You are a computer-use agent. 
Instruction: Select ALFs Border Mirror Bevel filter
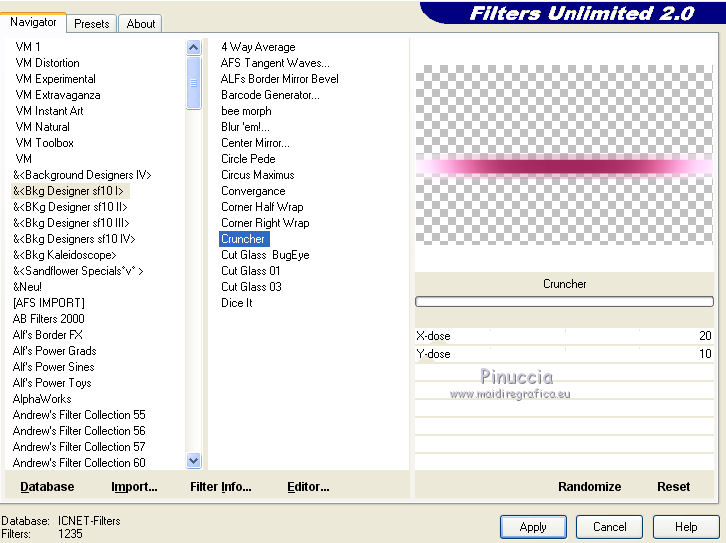pyautogui.click(x=280, y=79)
